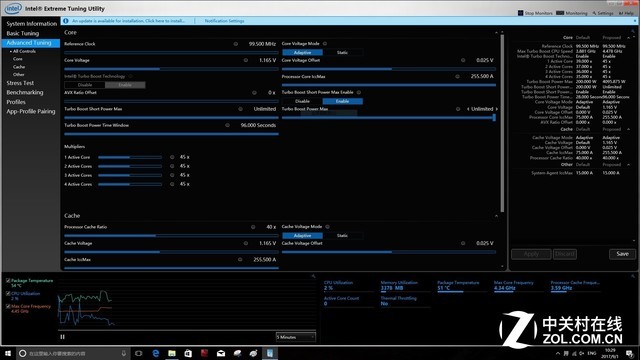
Task: Click Notification Settings link
Action: pyautogui.click(x=224, y=21)
